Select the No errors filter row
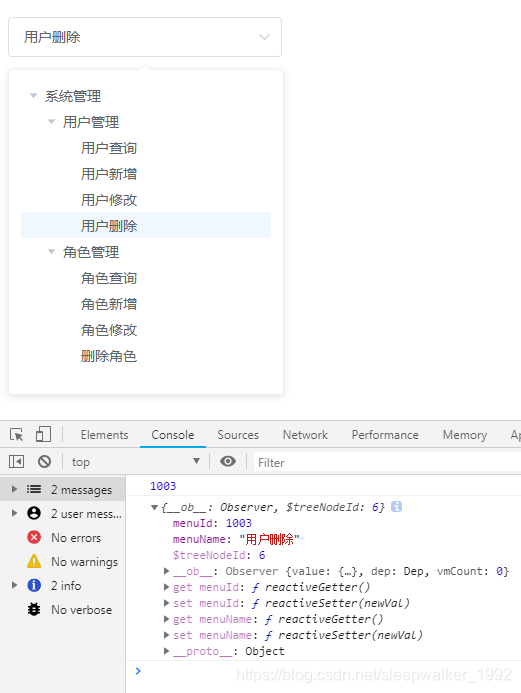 (63, 537)
